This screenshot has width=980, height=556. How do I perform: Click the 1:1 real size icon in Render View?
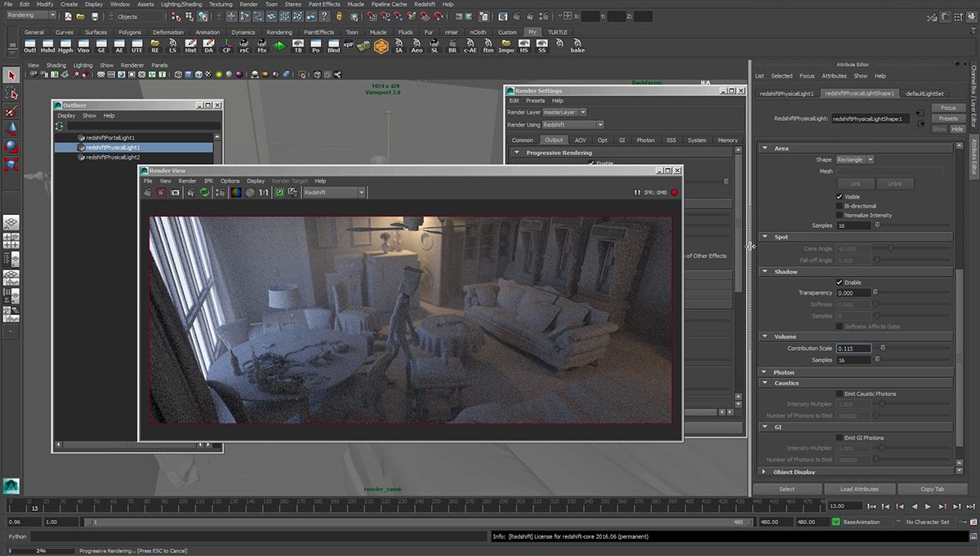(x=264, y=193)
